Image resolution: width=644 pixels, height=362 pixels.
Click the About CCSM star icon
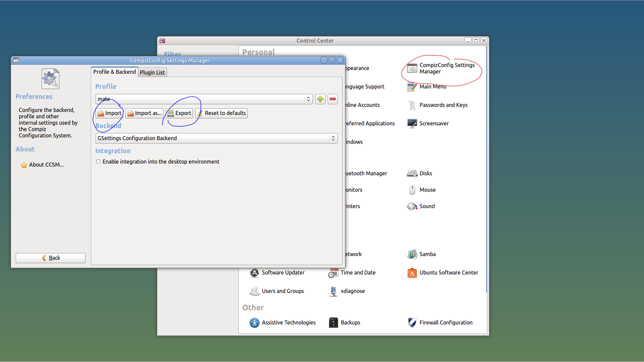[24, 165]
